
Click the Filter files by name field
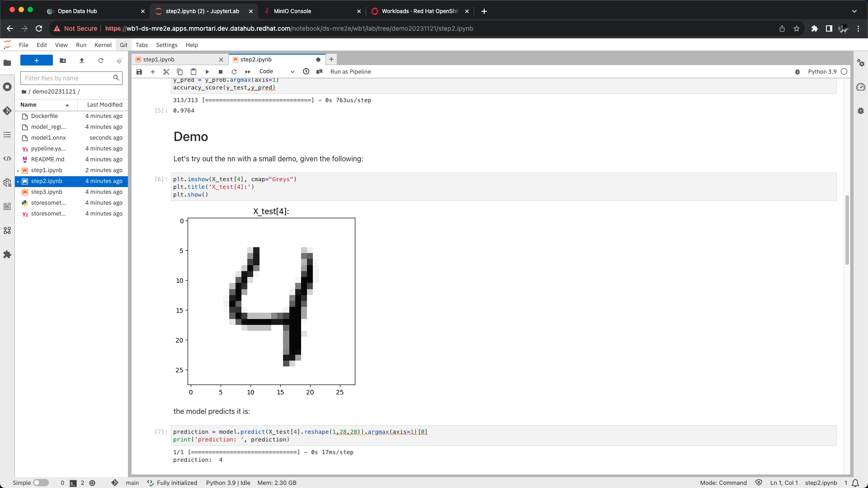(x=68, y=78)
